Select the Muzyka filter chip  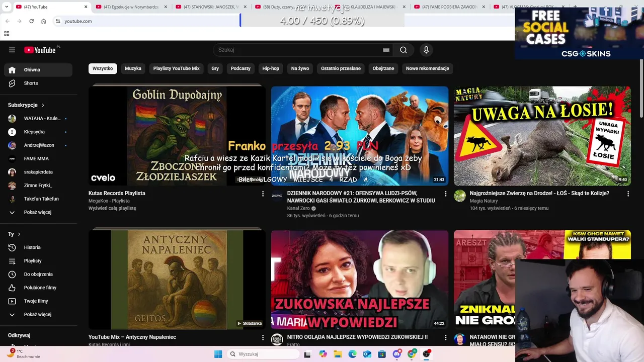(x=133, y=68)
